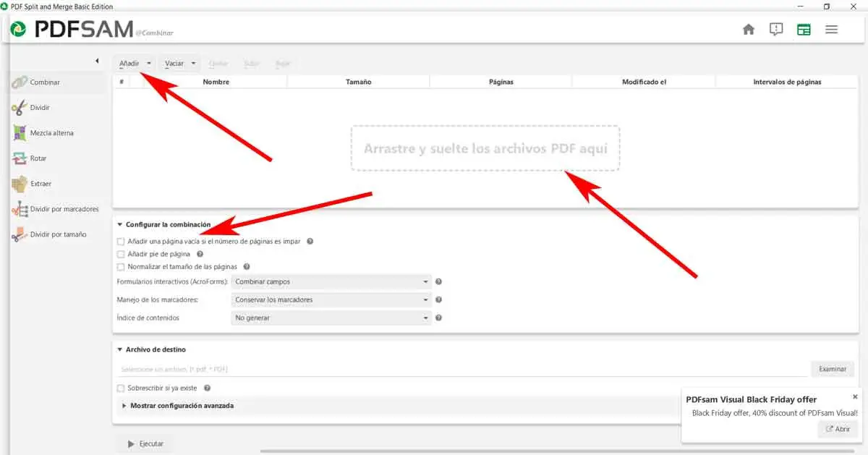Sort by the Tamaño column header

pos(358,82)
